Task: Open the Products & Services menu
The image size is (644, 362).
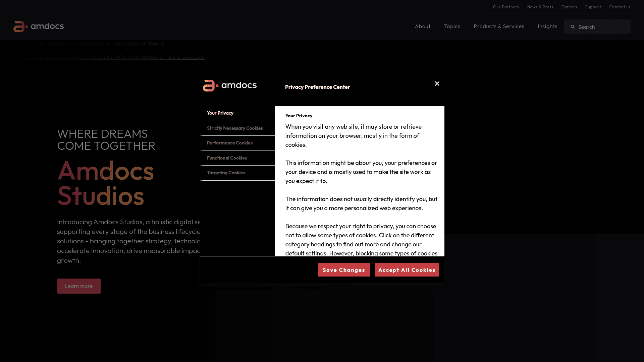Action: [499, 26]
